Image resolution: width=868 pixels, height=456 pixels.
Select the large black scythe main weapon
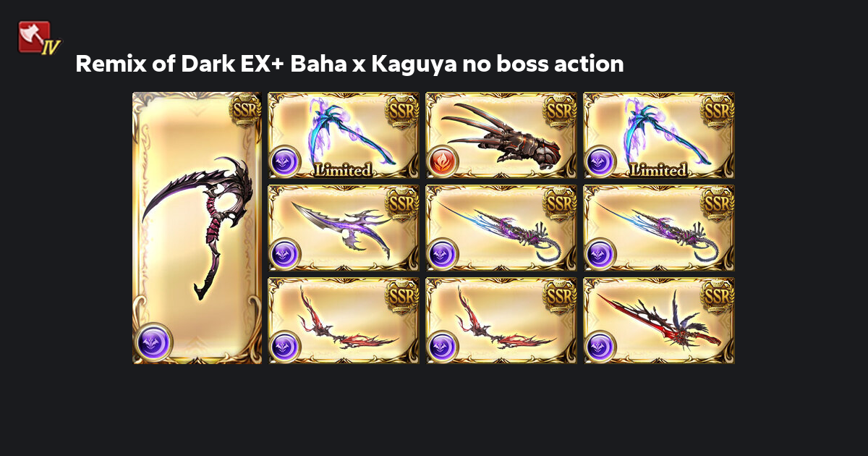click(197, 228)
